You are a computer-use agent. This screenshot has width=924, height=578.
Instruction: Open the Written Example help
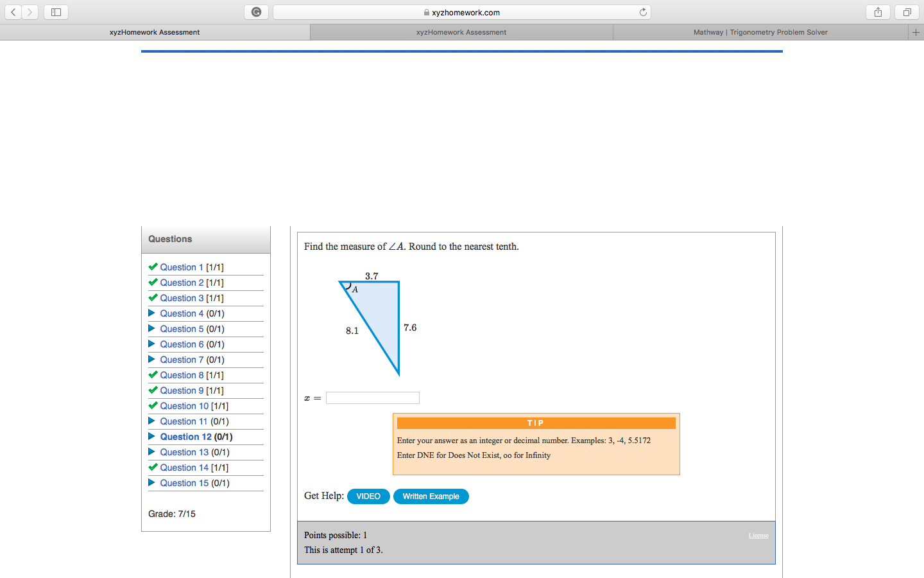point(431,496)
